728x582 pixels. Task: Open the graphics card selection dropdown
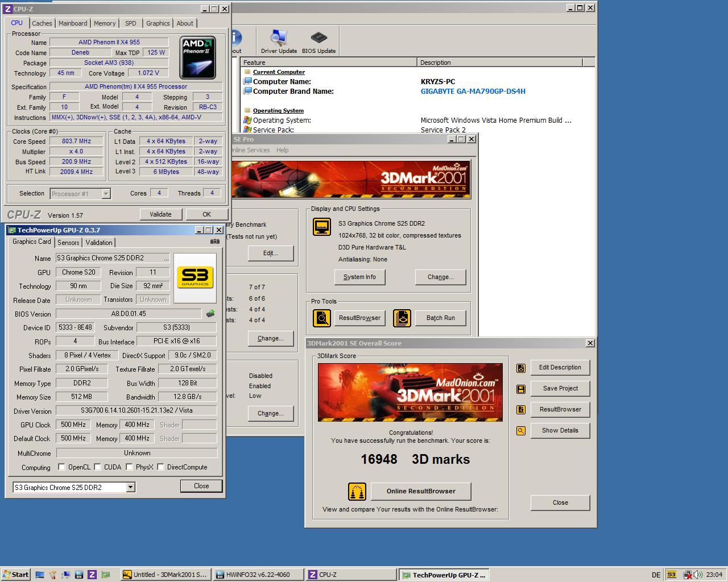130,487
